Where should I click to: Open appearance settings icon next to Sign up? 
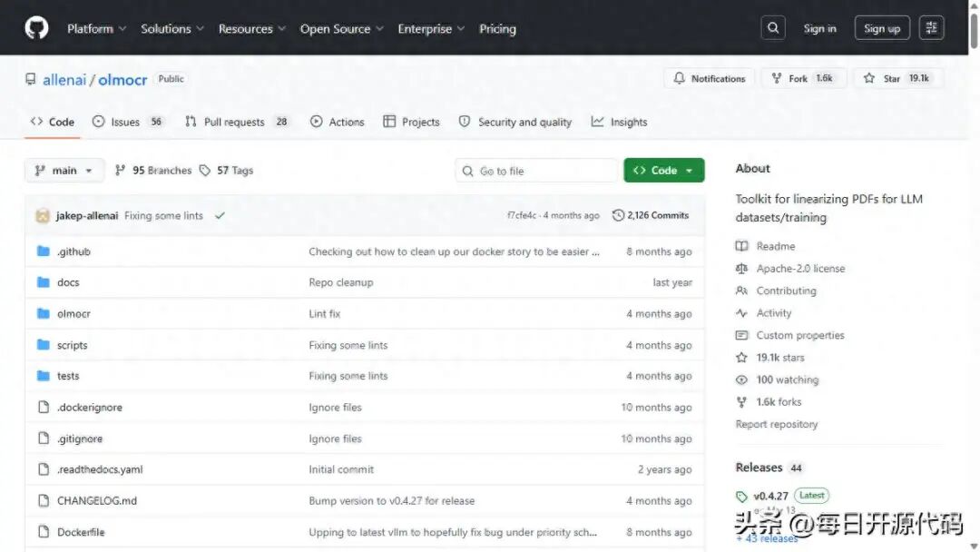931,28
